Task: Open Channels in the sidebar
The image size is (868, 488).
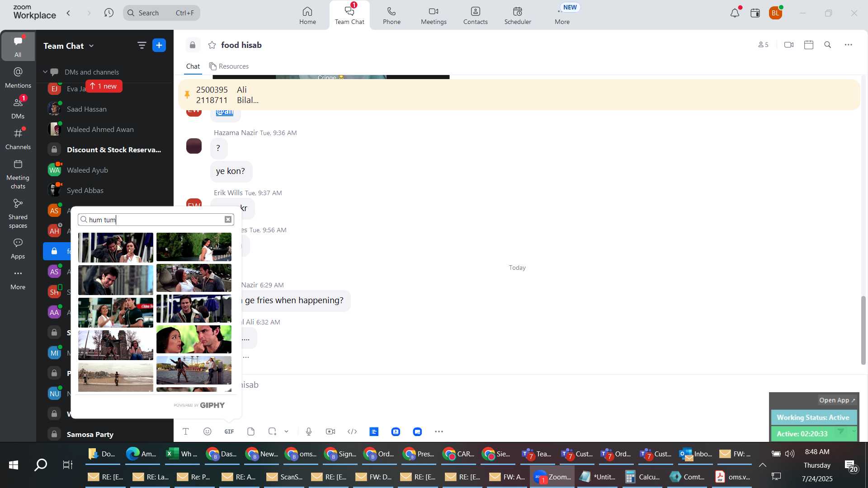Action: click(18, 139)
